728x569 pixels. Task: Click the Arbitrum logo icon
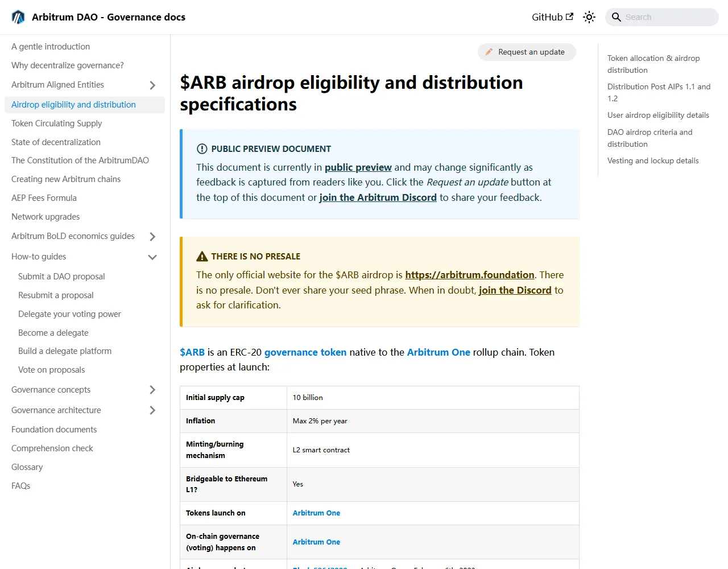click(18, 17)
